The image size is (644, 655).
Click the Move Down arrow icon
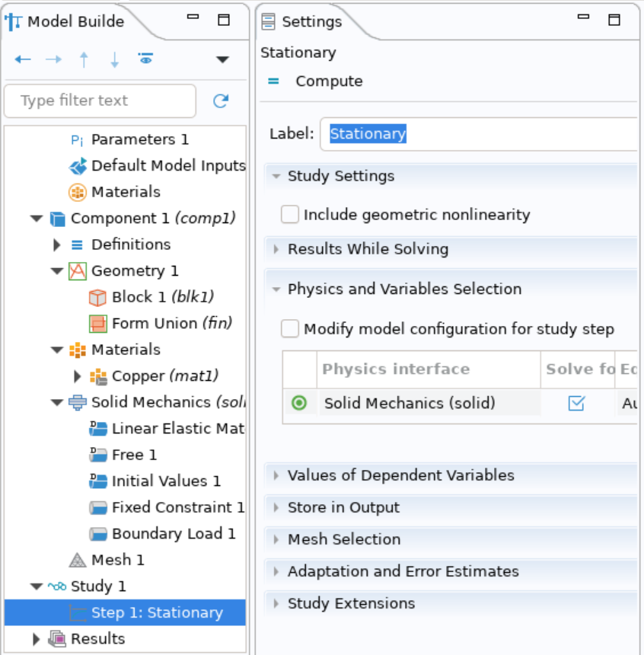tap(114, 59)
